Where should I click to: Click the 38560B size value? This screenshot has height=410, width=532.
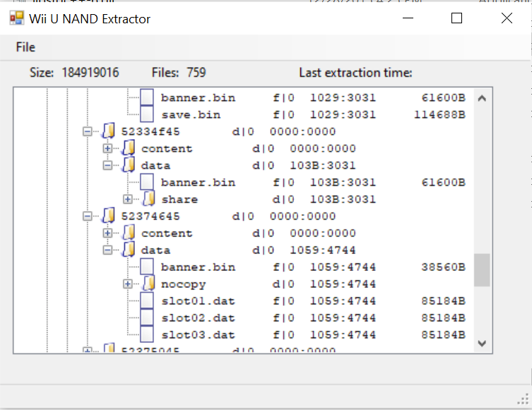444,267
